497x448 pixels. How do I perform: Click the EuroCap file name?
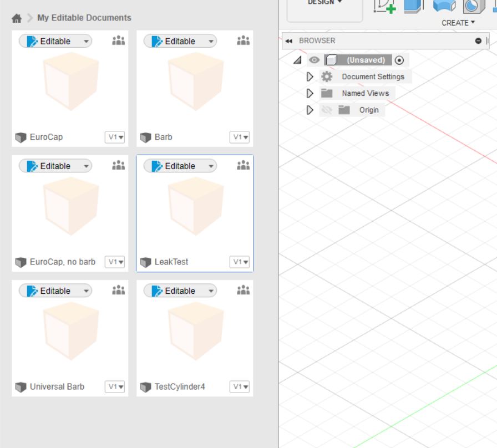pyautogui.click(x=46, y=137)
